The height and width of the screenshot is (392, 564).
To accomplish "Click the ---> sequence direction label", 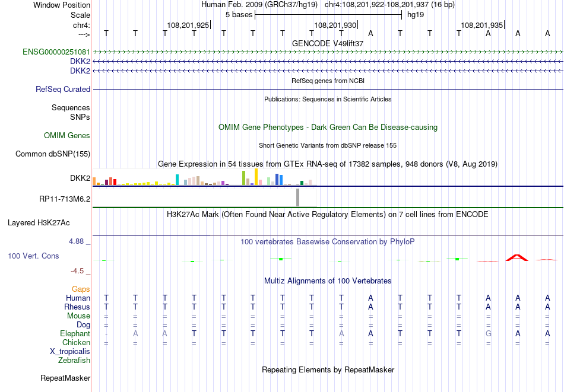I will [x=84, y=34].
